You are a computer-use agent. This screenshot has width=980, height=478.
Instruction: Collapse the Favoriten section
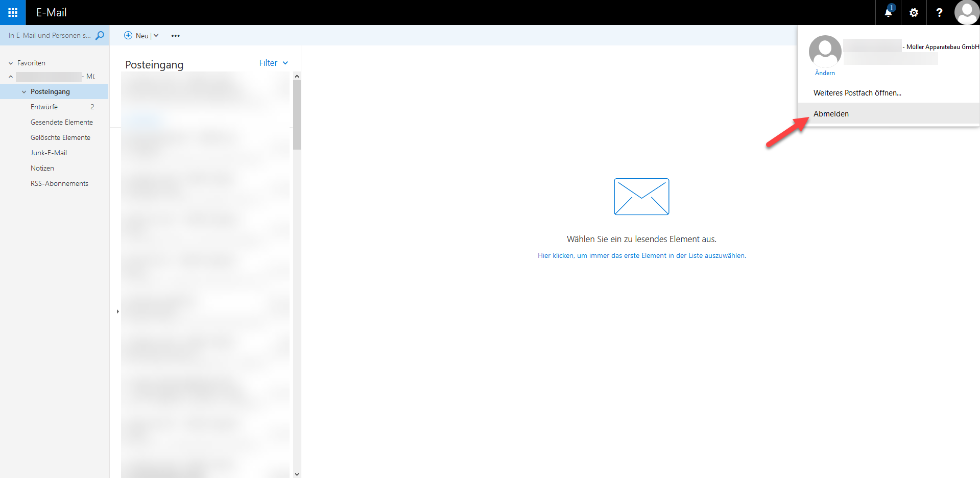[11, 63]
